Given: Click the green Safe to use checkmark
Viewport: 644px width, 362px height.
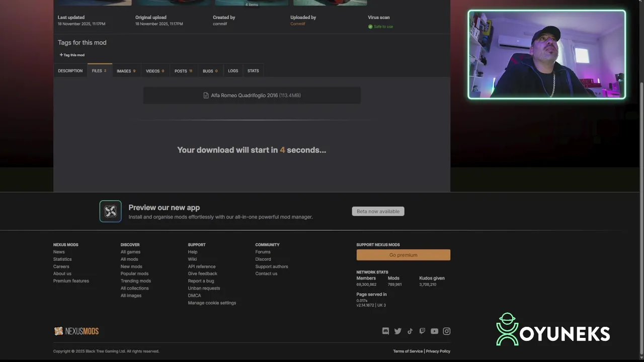Looking at the screenshot, I should (x=370, y=27).
